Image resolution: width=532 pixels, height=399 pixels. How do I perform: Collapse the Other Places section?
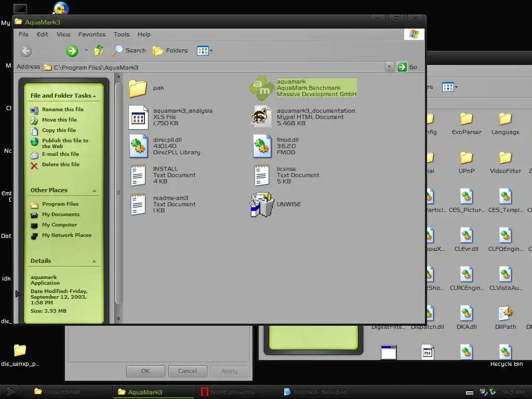coord(95,191)
